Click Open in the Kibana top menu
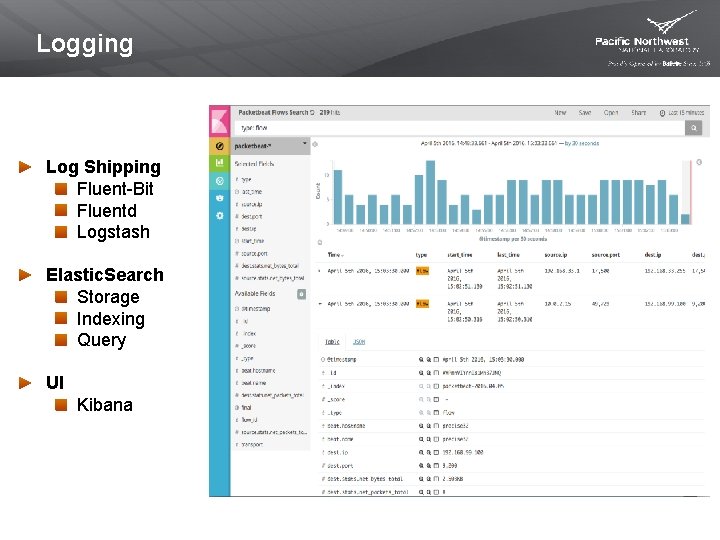Image resolution: width=720 pixels, height=540 pixels. coord(611,112)
